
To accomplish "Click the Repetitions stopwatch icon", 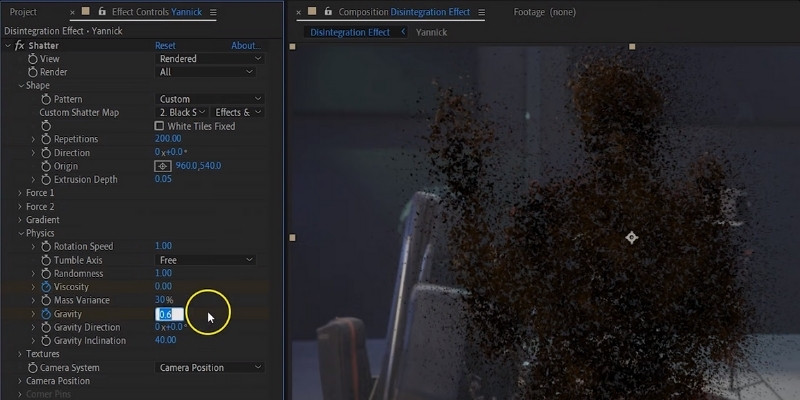I will coord(46,140).
